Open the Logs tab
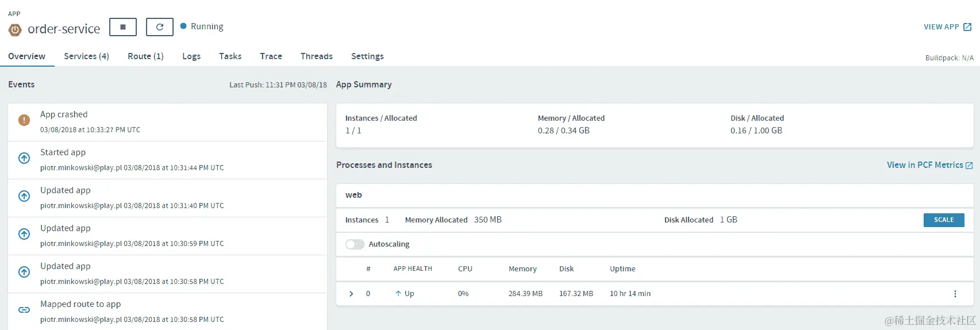Viewport: 980px width, 330px height. pos(191,56)
